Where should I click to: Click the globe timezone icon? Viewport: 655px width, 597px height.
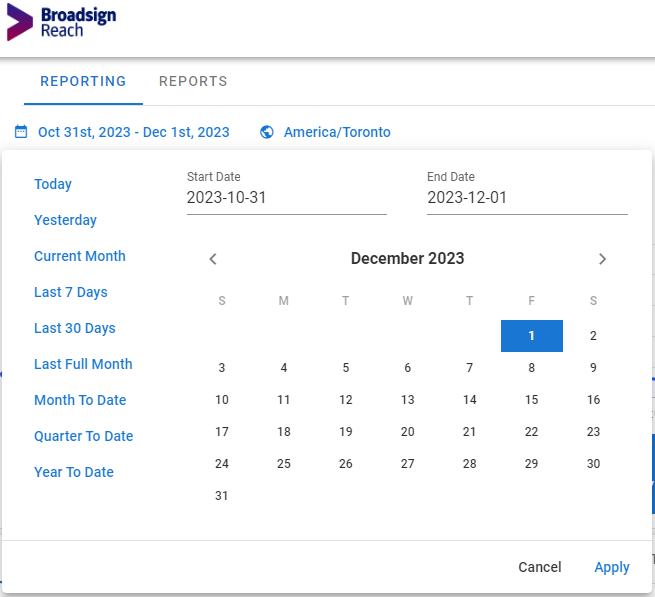(267, 132)
